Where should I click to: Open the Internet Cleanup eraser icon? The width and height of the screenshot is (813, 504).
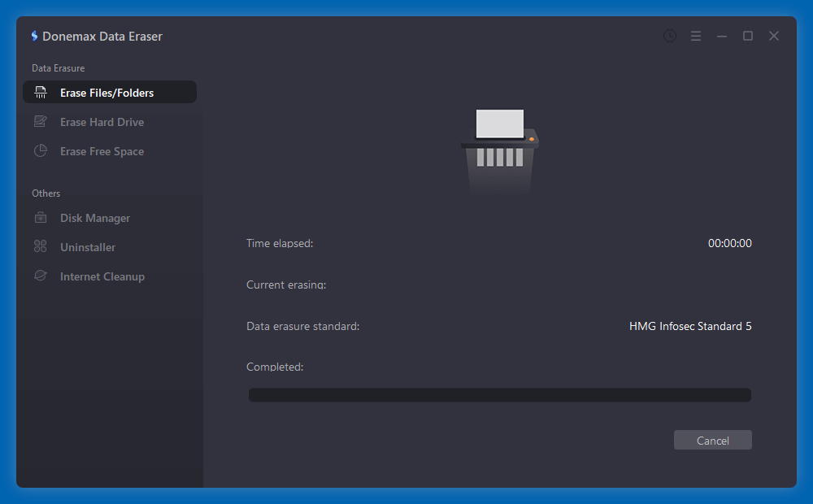click(x=41, y=276)
